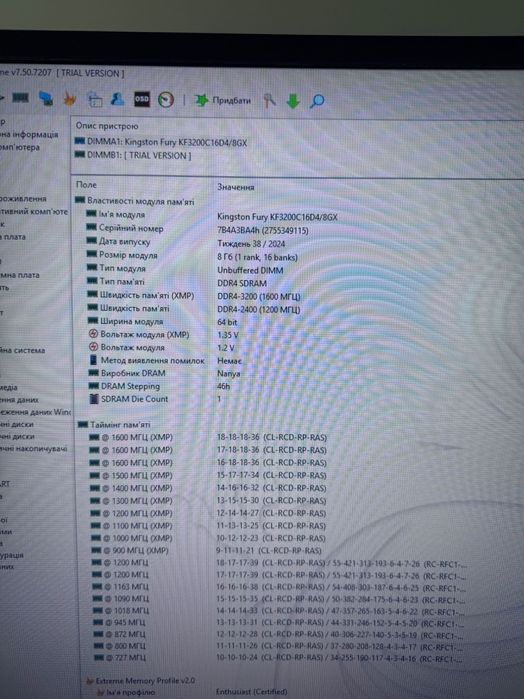524x699 pixels.
Task: Open the stability test flame icon
Action: coord(70,99)
